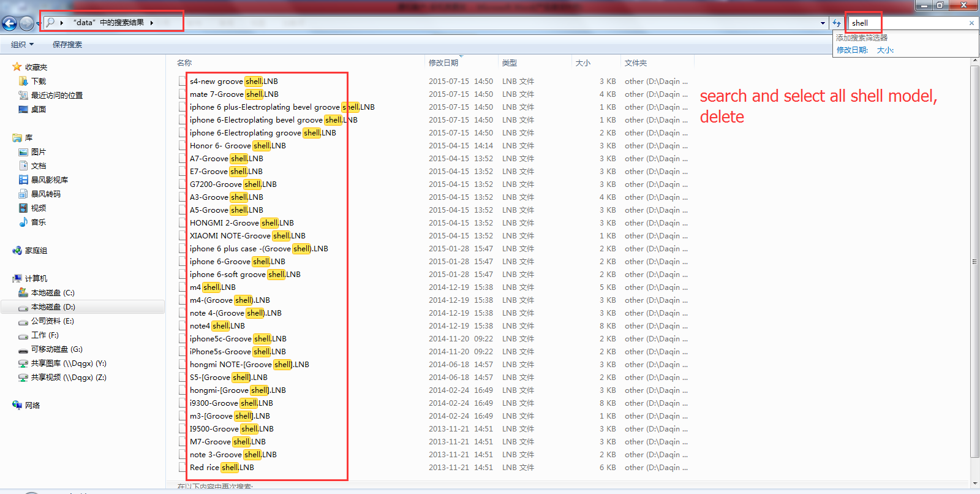Tick checkbox for G7200-Groove shell.LNB
The height and width of the screenshot is (494, 980).
(x=183, y=184)
